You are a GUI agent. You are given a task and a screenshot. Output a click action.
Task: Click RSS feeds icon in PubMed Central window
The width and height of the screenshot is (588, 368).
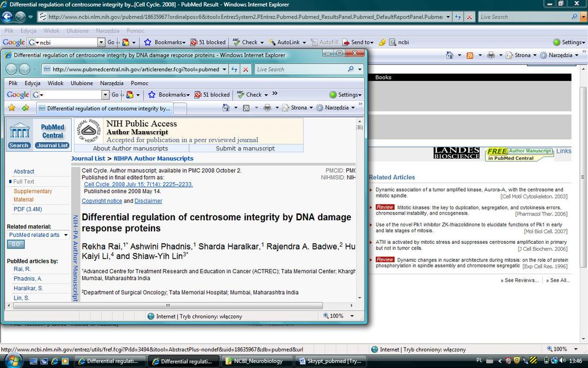point(246,108)
